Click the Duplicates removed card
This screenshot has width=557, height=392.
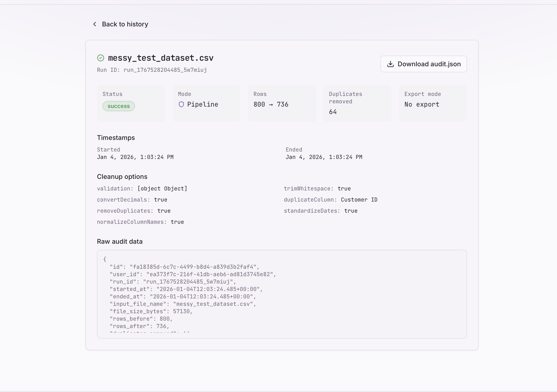[357, 103]
